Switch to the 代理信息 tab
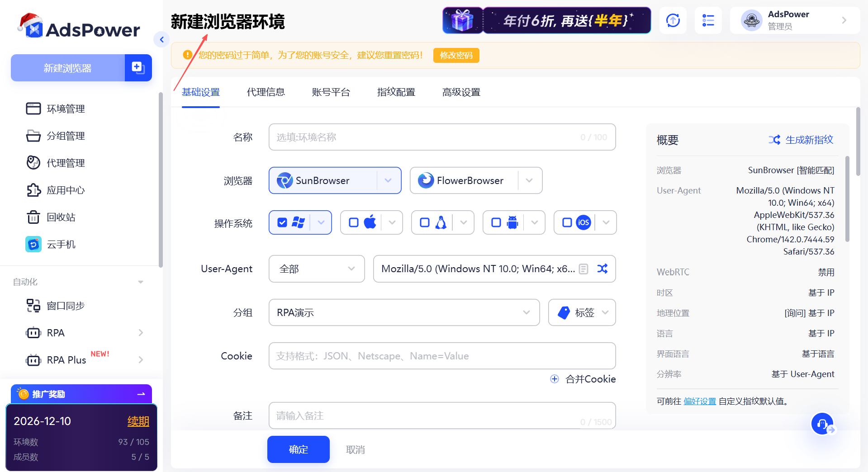 [x=266, y=92]
